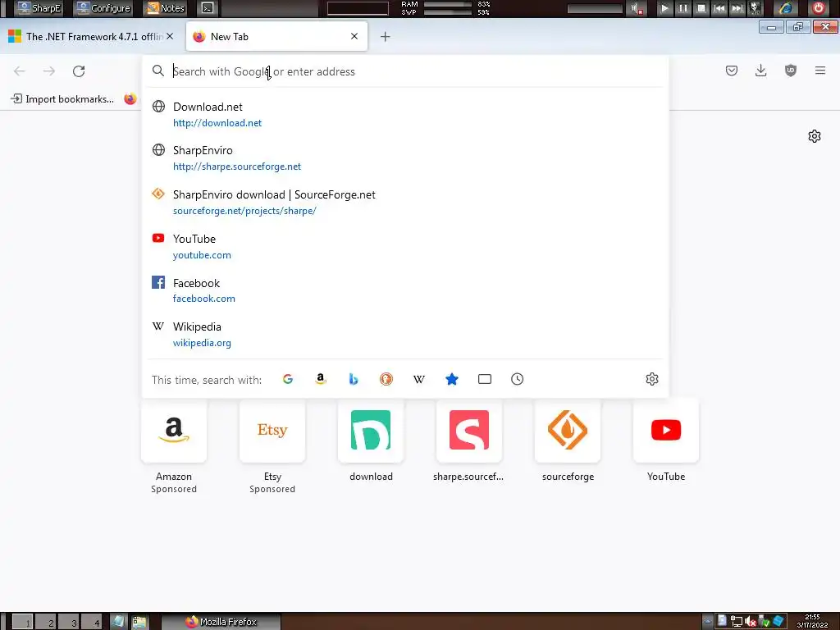Go back one page
This screenshot has width=840, height=630.
click(x=20, y=71)
